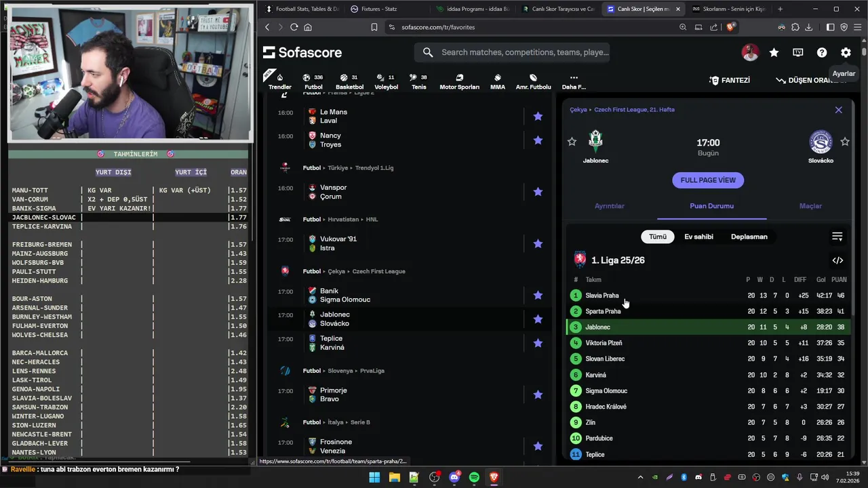Switch to Maçlar tab
The height and width of the screenshot is (488, 868).
pos(810,206)
